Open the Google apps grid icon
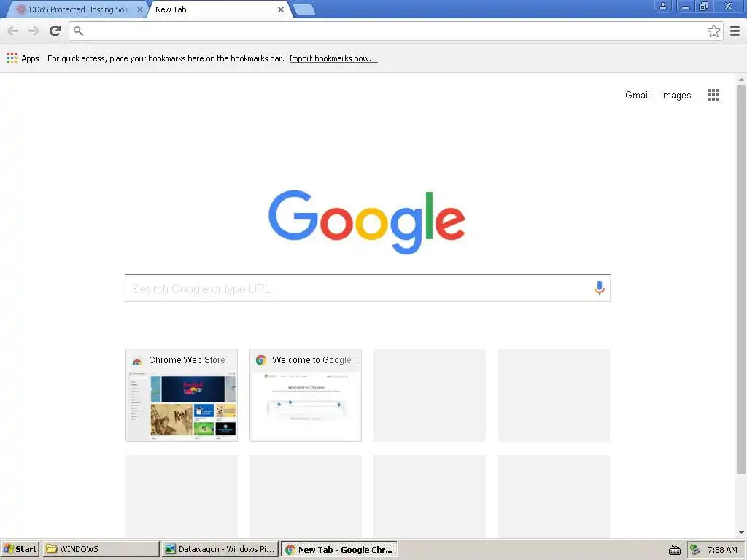Viewport: 747px width, 560px height. (713, 95)
